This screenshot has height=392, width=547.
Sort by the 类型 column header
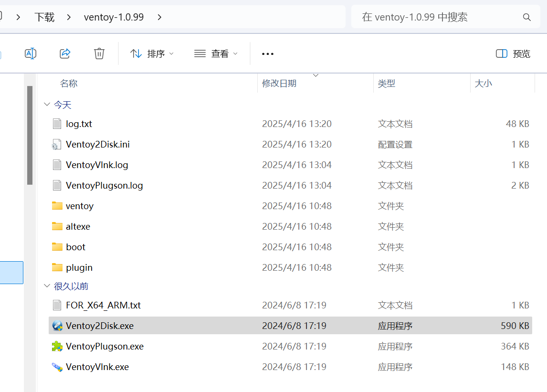(387, 84)
